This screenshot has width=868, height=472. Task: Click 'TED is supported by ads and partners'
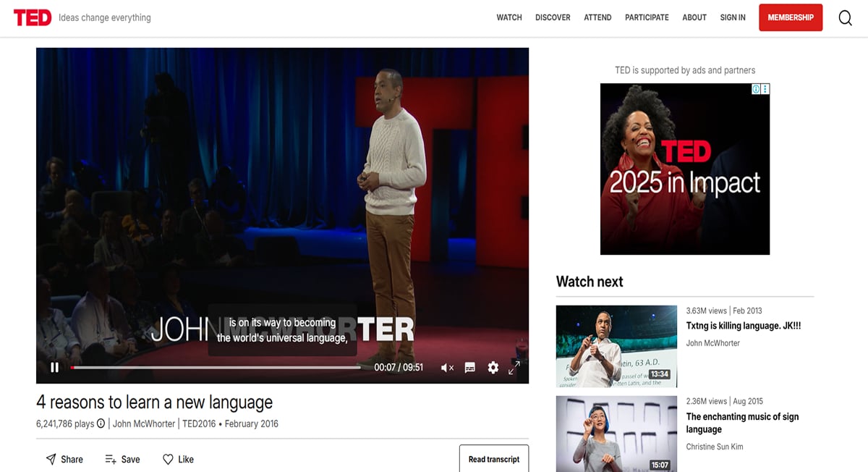click(x=685, y=70)
